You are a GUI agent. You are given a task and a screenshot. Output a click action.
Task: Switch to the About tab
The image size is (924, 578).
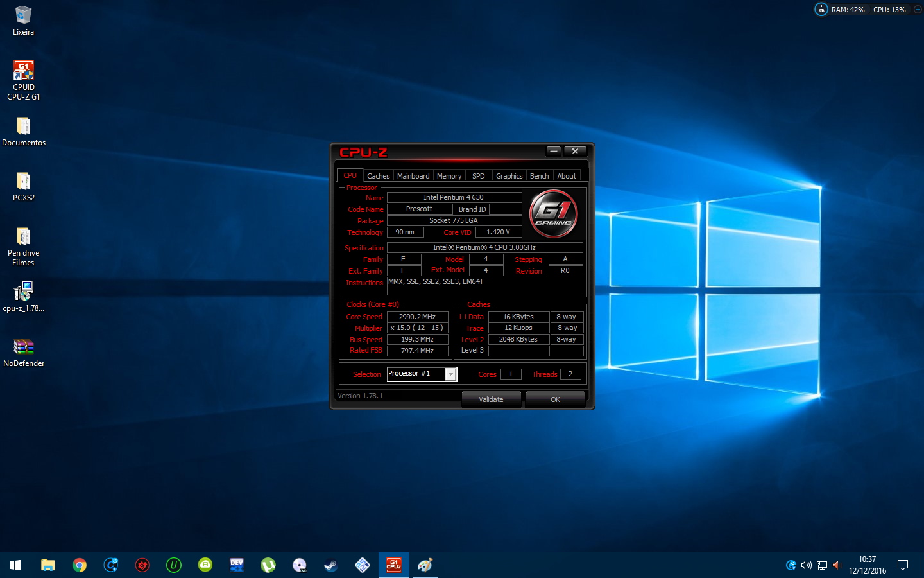point(567,176)
